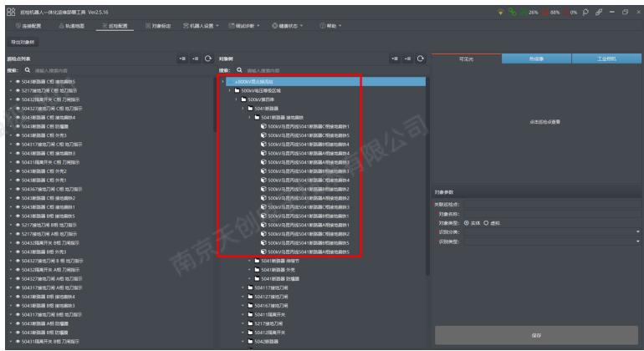This screenshot has width=644, height=351.
Task: Click the 0% usage indicator
Action: click(570, 13)
